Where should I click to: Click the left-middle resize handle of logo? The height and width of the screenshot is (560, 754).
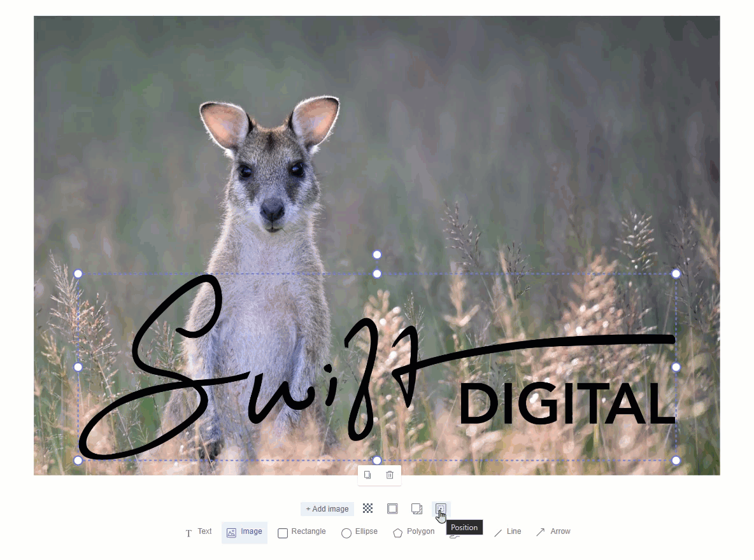click(x=78, y=367)
